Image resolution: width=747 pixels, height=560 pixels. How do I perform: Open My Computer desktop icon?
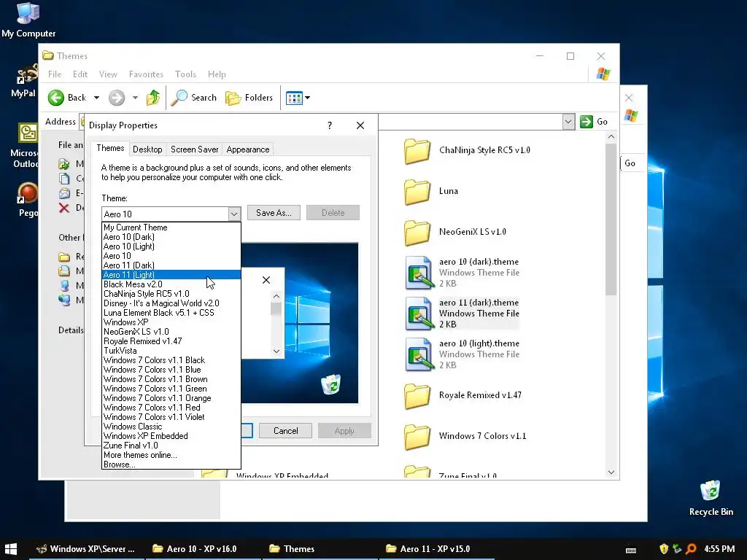pyautogui.click(x=28, y=20)
